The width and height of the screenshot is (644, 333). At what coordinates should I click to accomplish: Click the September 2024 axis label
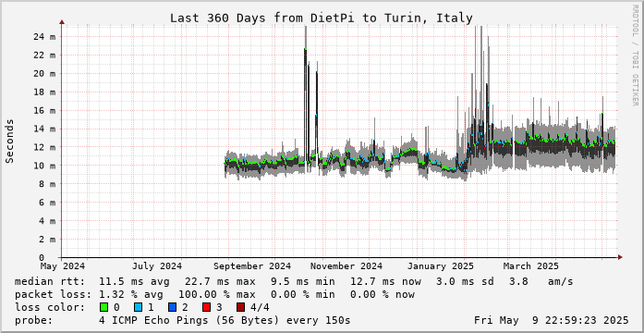tap(251, 266)
